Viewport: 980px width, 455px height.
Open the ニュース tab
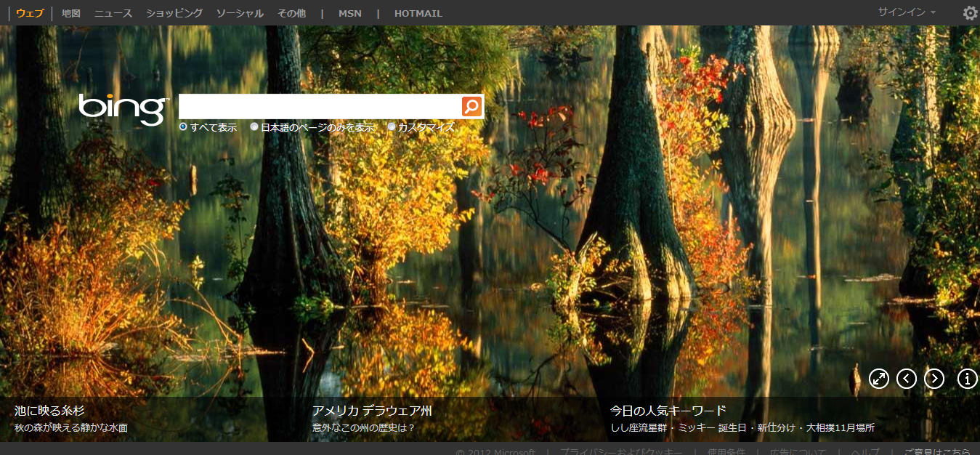click(x=113, y=13)
